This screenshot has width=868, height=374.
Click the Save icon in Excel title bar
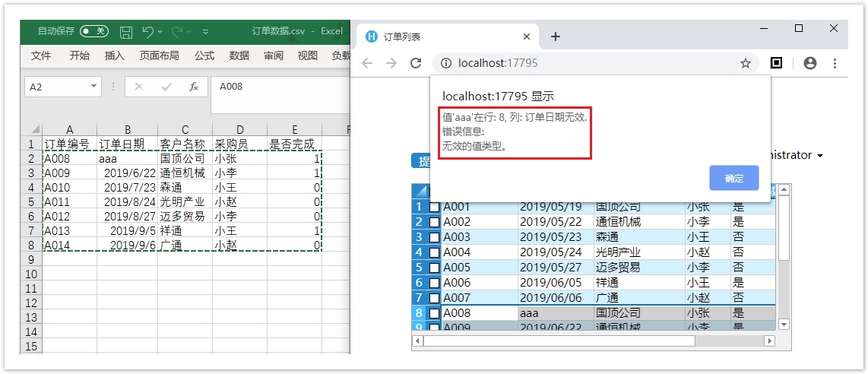pos(126,32)
